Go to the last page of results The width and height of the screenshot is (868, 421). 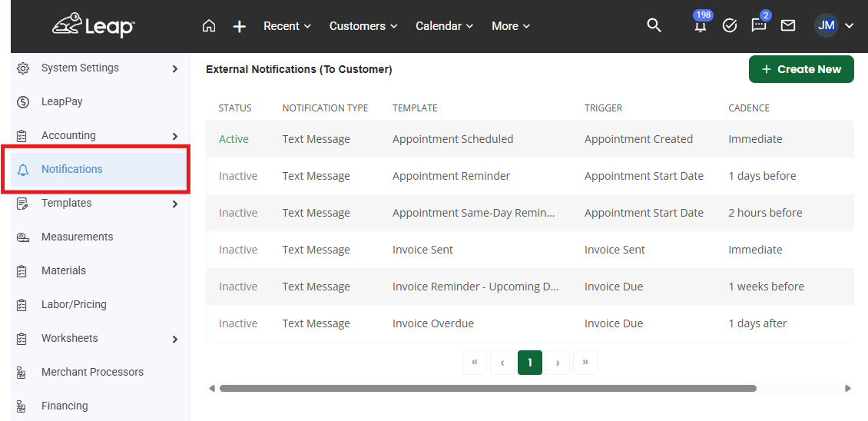click(585, 363)
